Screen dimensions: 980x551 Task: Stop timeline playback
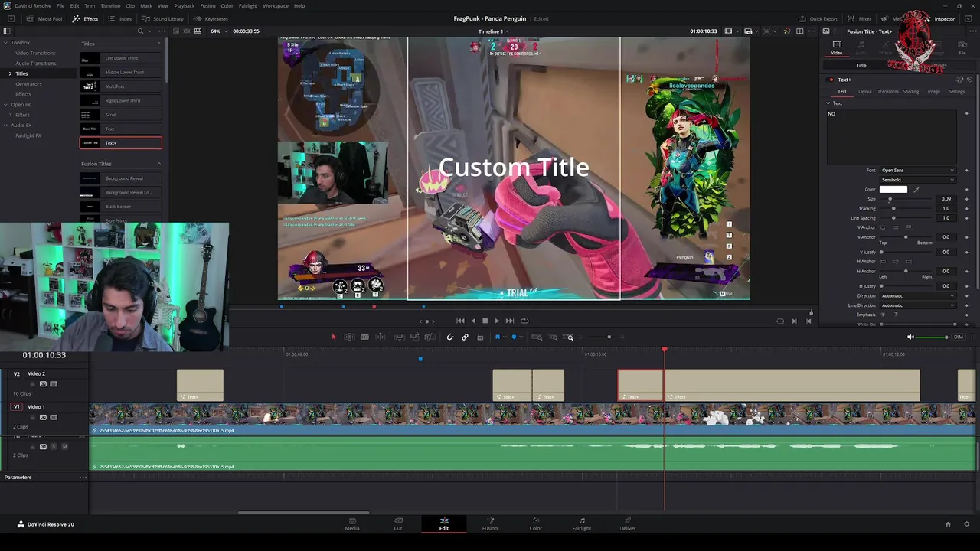[x=485, y=321]
